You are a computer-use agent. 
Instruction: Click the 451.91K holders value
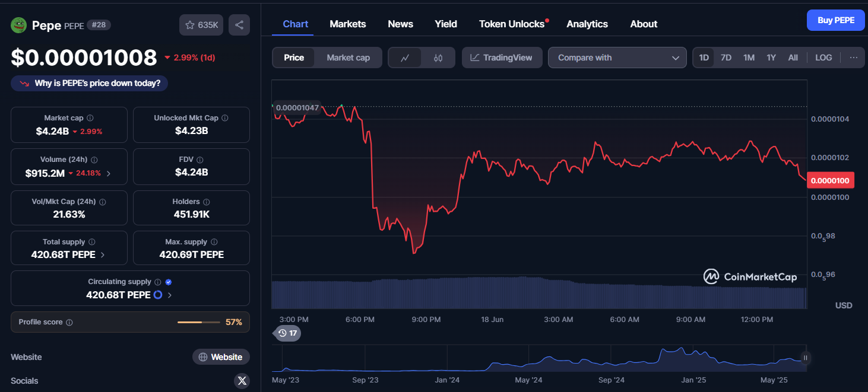coord(192,214)
